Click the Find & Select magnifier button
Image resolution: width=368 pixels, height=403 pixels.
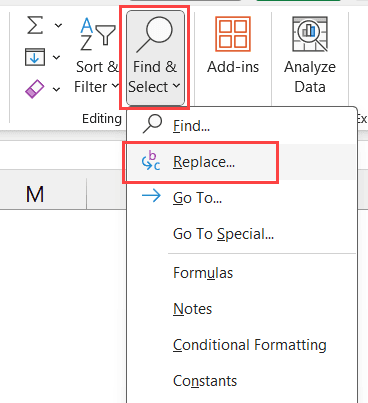pos(155,57)
